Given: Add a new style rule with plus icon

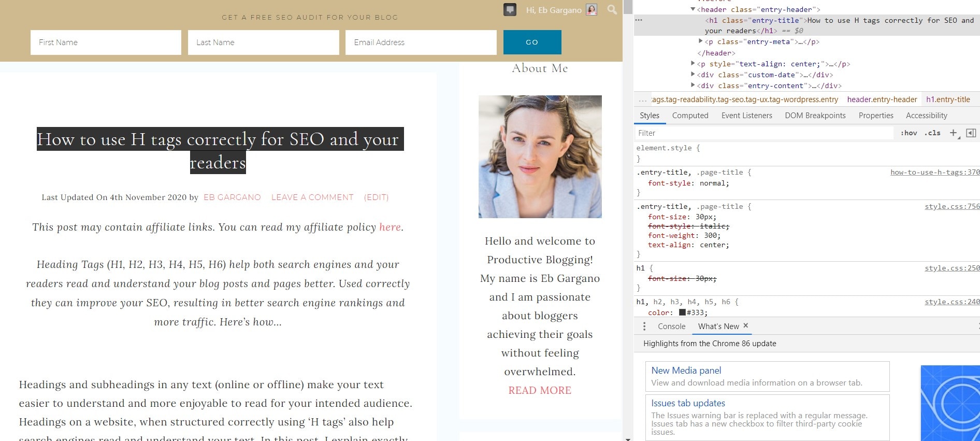Looking at the screenshot, I should tap(953, 133).
